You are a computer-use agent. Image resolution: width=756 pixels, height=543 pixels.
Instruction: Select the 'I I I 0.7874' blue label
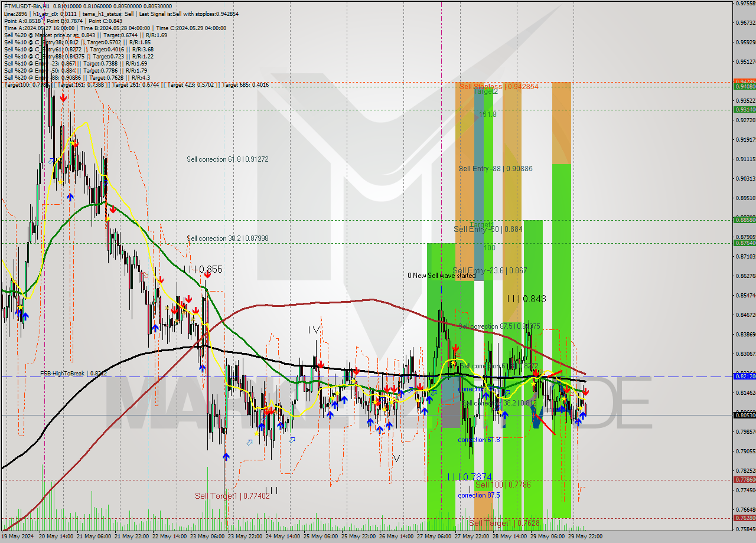click(470, 477)
